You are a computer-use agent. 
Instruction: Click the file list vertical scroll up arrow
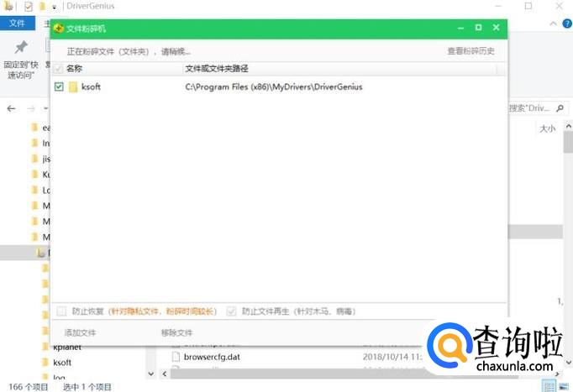click(568, 126)
